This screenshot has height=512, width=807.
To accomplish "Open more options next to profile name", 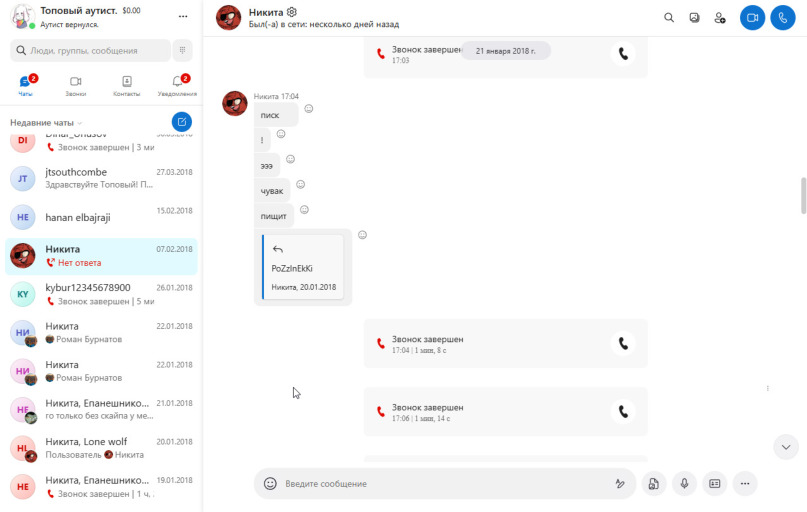I will [182, 17].
